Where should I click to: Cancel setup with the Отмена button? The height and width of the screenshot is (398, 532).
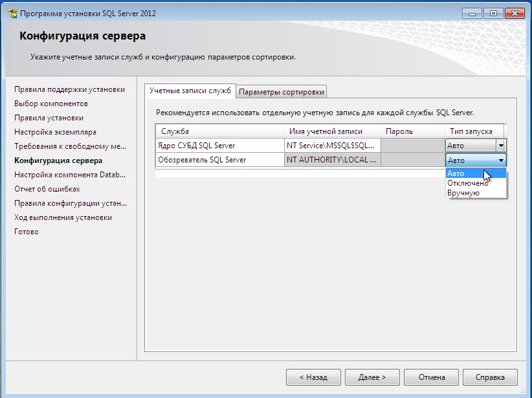click(431, 377)
